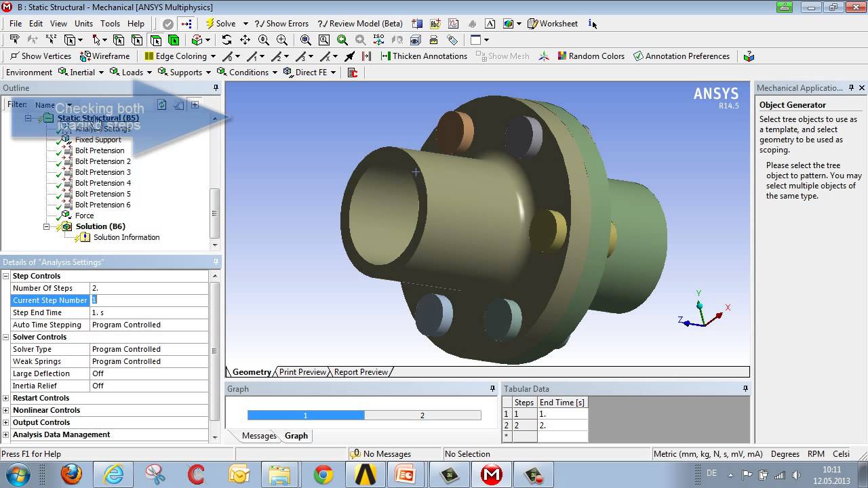868x488 pixels.
Task: Open the Solve dropdown arrow
Action: (x=245, y=24)
